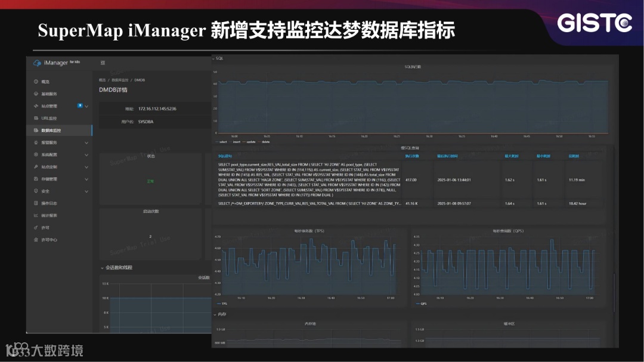This screenshot has width=644, height=362.
Task: Click the 每秒事务数 (TPS) chart title
Action: tap(309, 231)
